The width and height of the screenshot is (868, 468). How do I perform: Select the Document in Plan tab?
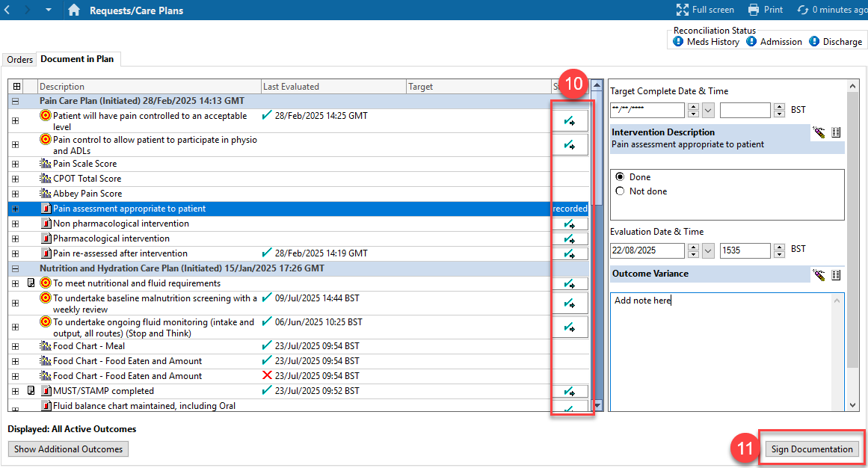[77, 59]
